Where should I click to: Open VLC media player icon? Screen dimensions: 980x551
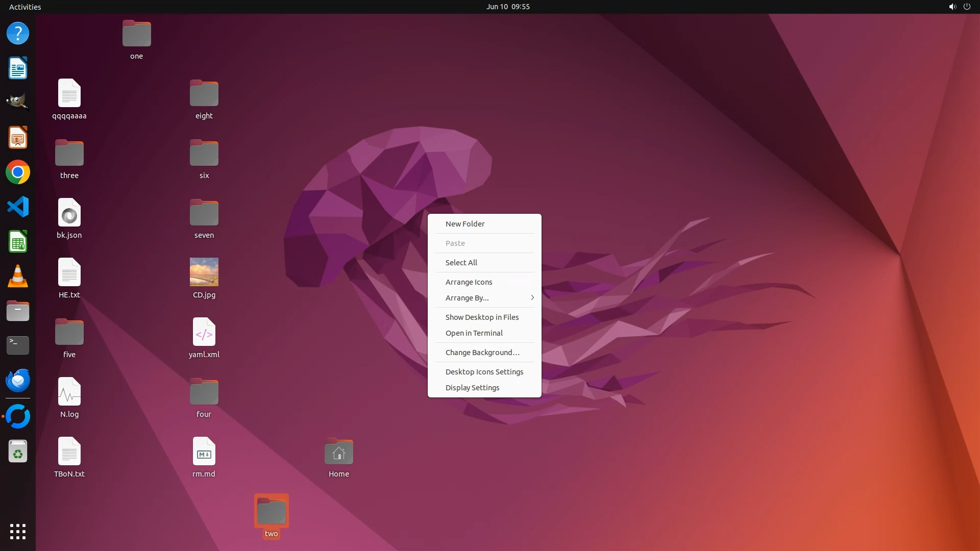click(18, 277)
